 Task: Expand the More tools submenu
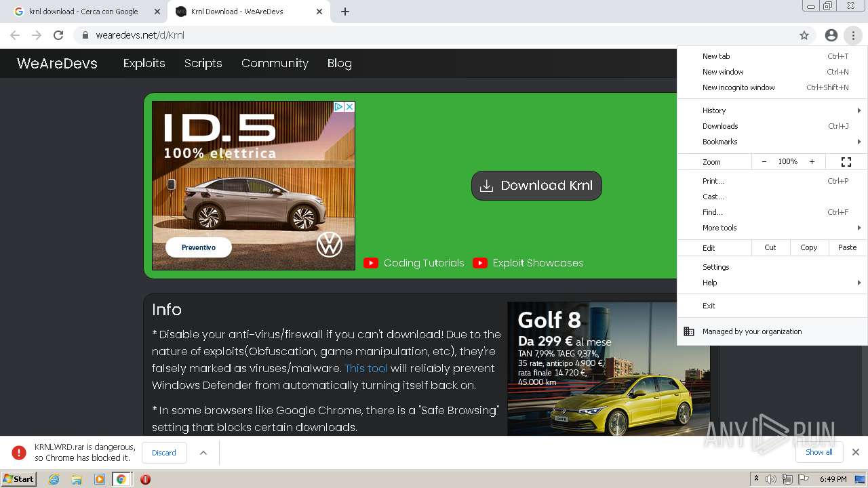pos(772,228)
